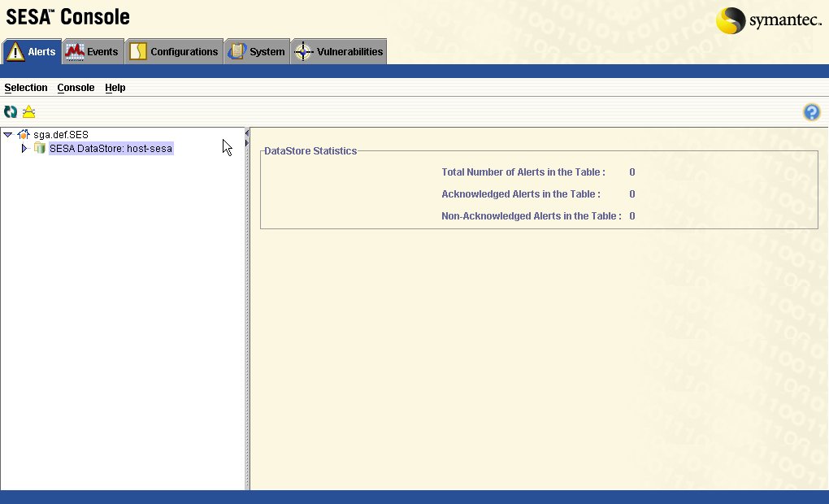Open the Selection menu
This screenshot has height=504, width=829.
pyautogui.click(x=26, y=88)
